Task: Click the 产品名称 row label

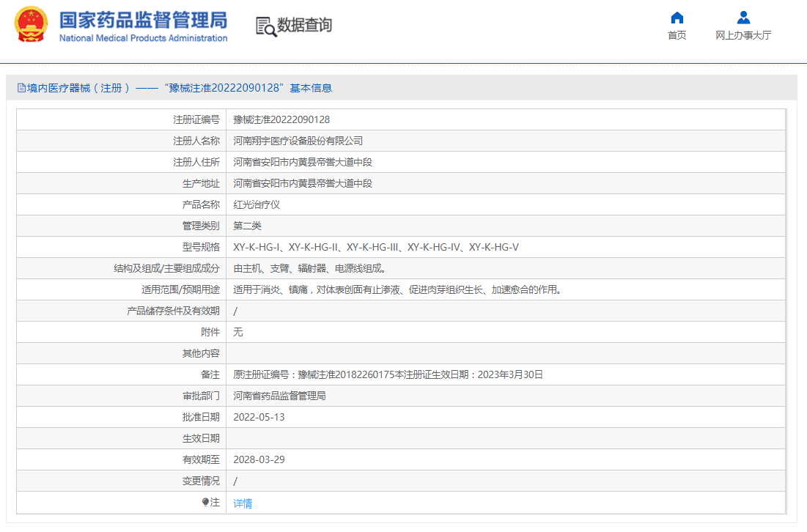Action: pyautogui.click(x=201, y=204)
